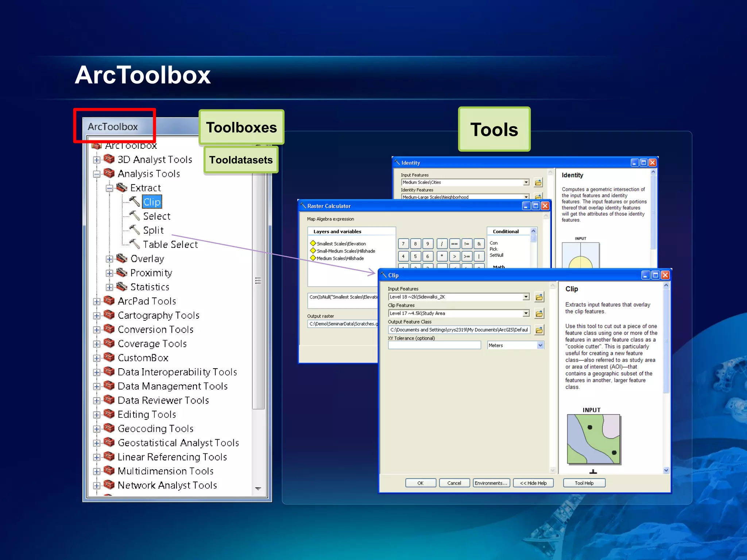This screenshot has height=560, width=747.
Task: Click the Environments... button
Action: coord(491,483)
